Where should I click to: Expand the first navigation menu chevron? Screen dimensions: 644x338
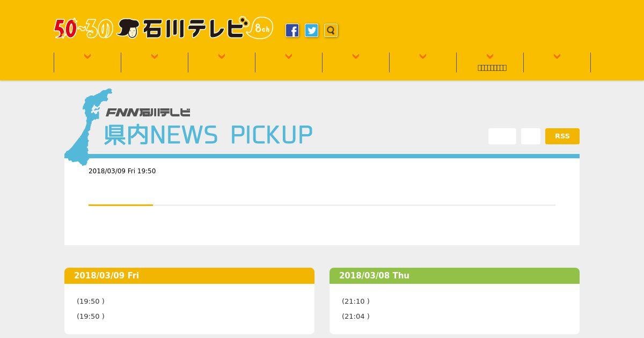87,56
